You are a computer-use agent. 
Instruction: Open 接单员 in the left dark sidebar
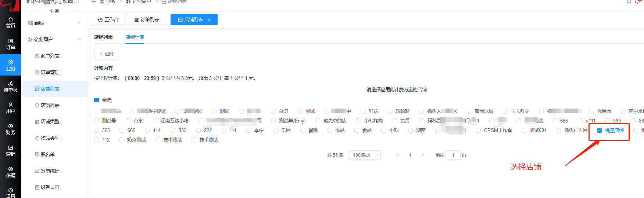(x=11, y=87)
